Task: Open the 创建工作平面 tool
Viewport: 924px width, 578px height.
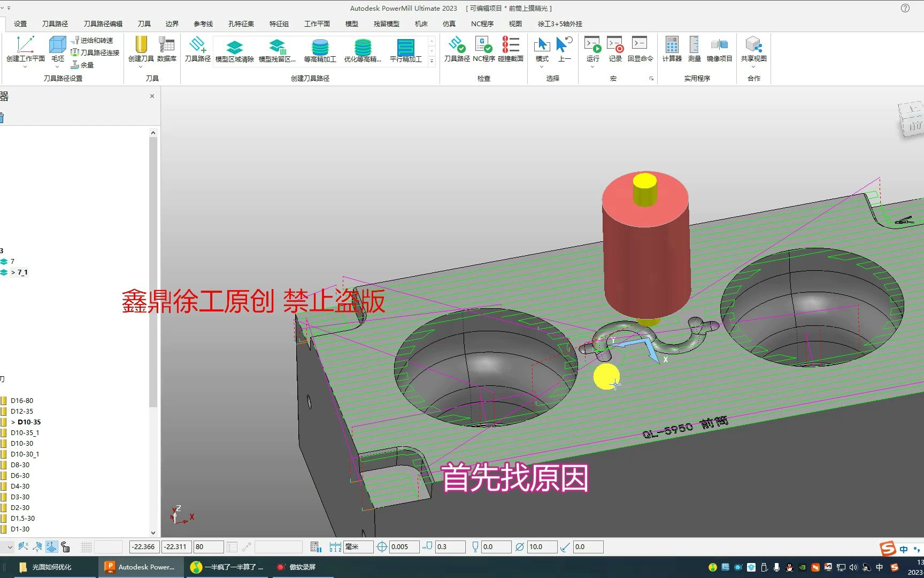Action: tap(25, 49)
